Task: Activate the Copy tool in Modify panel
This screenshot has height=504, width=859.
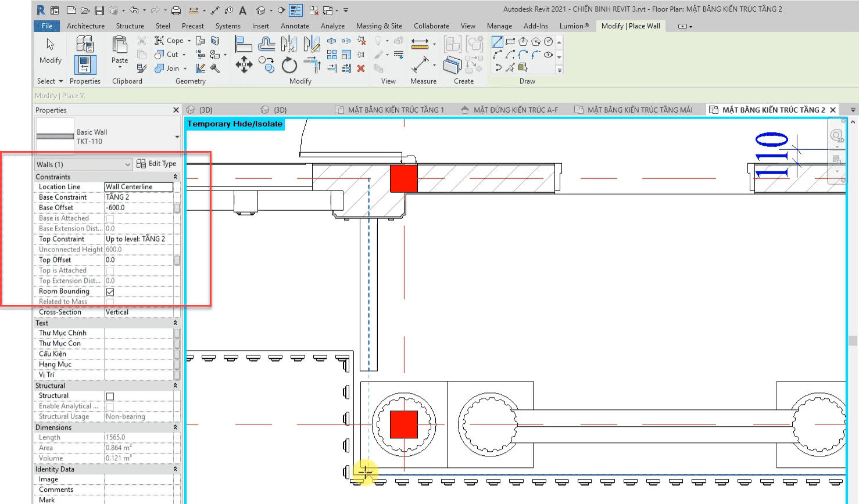Action: click(x=266, y=64)
